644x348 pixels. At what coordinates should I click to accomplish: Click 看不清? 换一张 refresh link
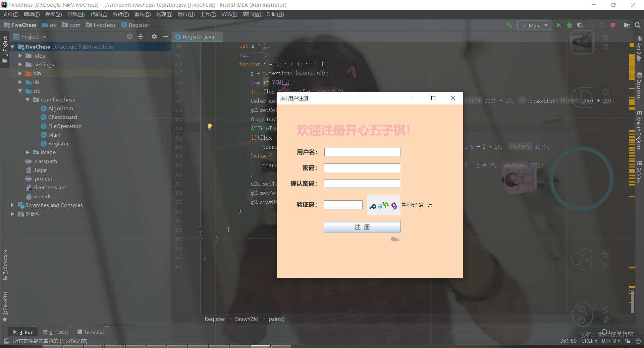pyautogui.click(x=417, y=205)
